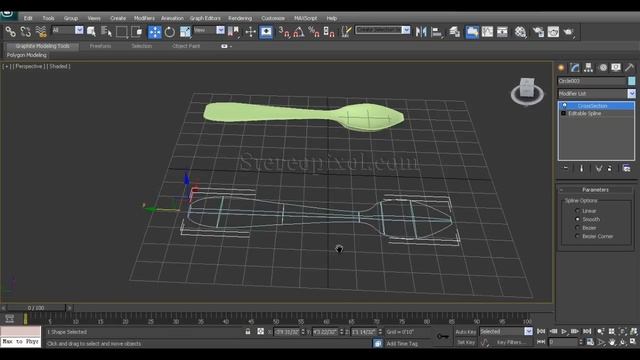
Task: Open Select by Name list icon
Action: tap(106, 31)
